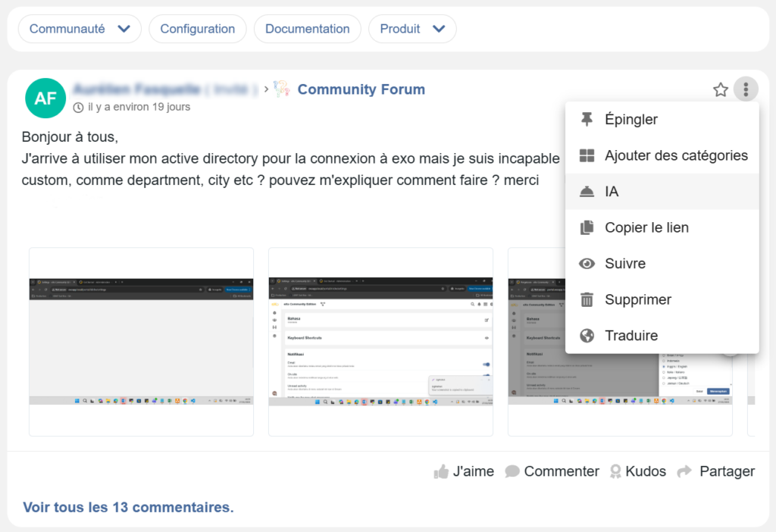
Task: Click the Commenter speech bubble icon
Action: tap(512, 471)
